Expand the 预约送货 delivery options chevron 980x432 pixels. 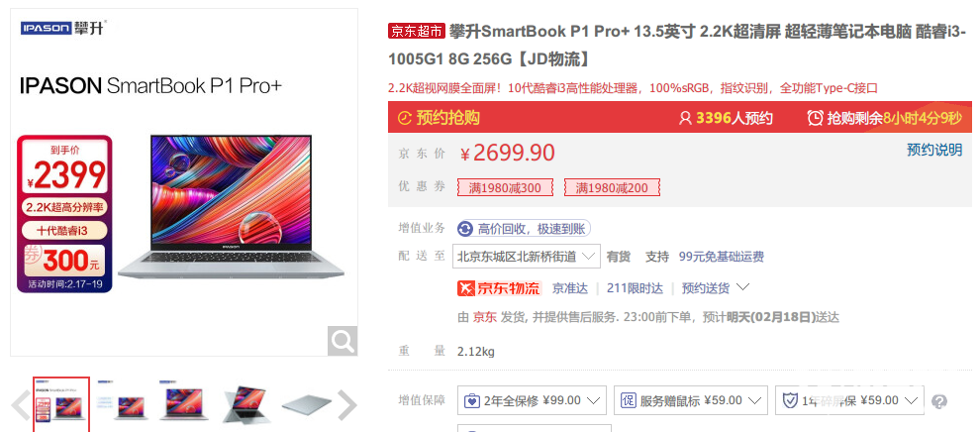point(742,287)
